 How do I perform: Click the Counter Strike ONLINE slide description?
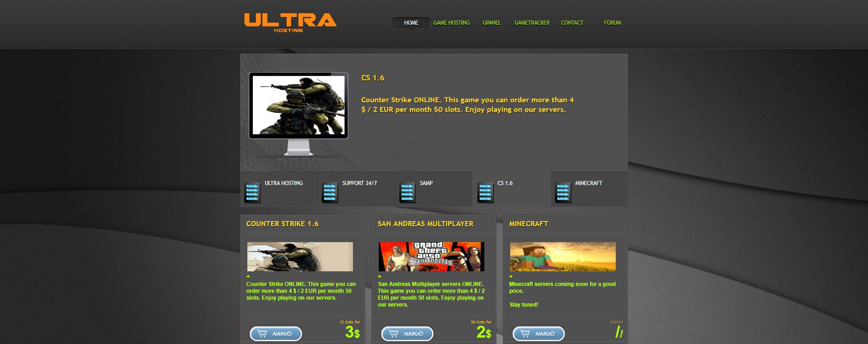click(468, 105)
